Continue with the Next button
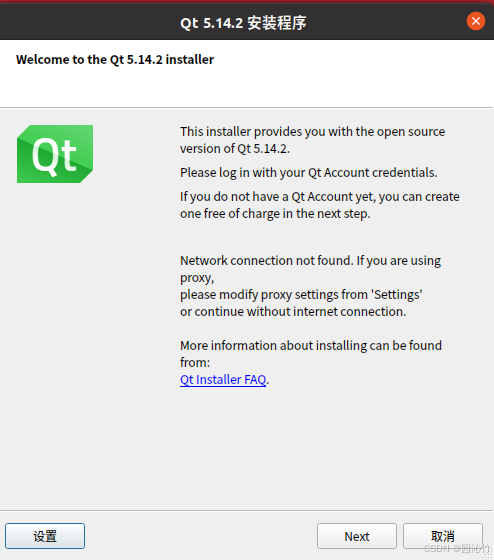The image size is (494, 560). [357, 536]
